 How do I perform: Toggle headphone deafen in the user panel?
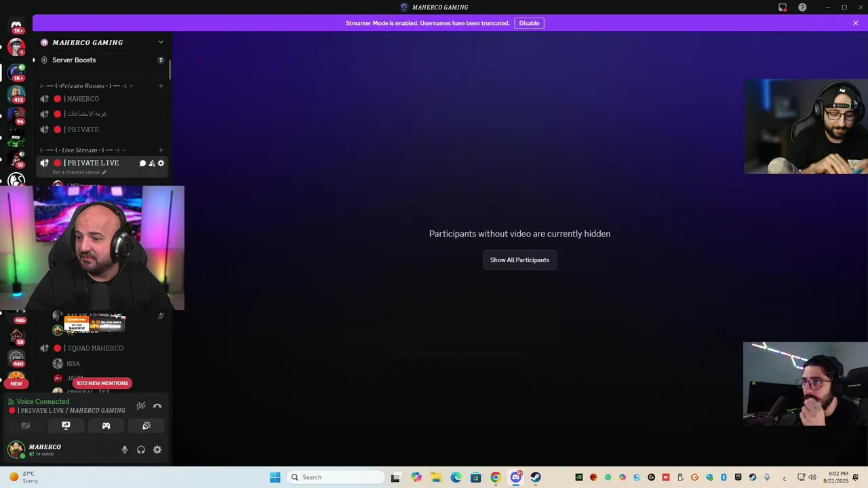(x=141, y=450)
